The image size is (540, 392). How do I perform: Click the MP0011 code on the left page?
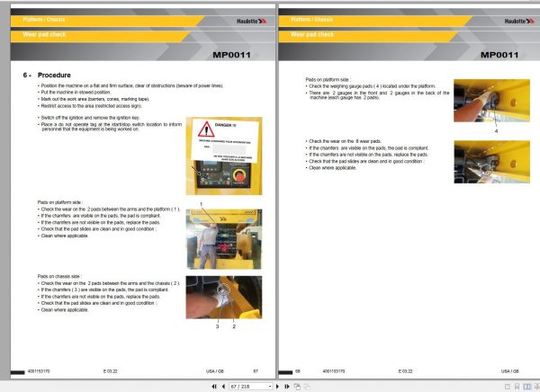click(x=231, y=55)
